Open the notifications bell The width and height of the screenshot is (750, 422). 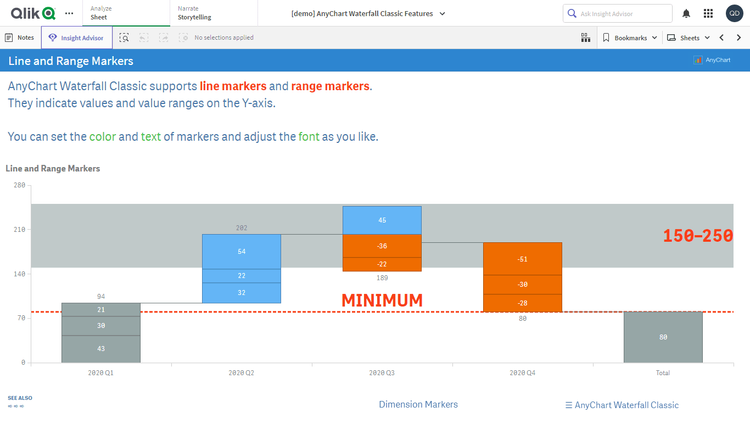point(686,13)
